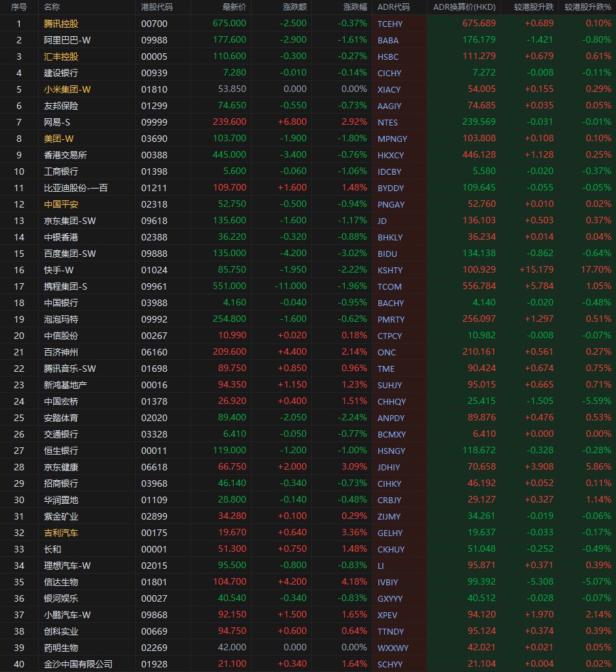616x672 pixels.
Task: Open 小米集团-W stock
Action: tap(67, 89)
